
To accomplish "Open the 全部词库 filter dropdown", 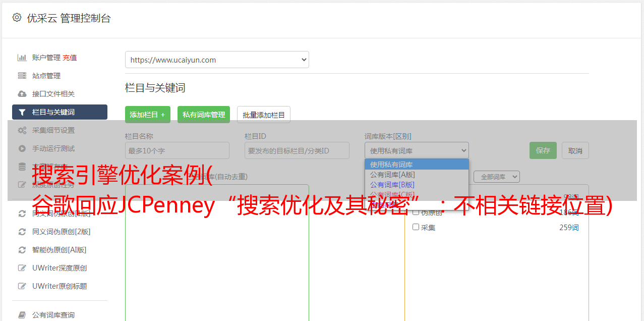I will [497, 177].
